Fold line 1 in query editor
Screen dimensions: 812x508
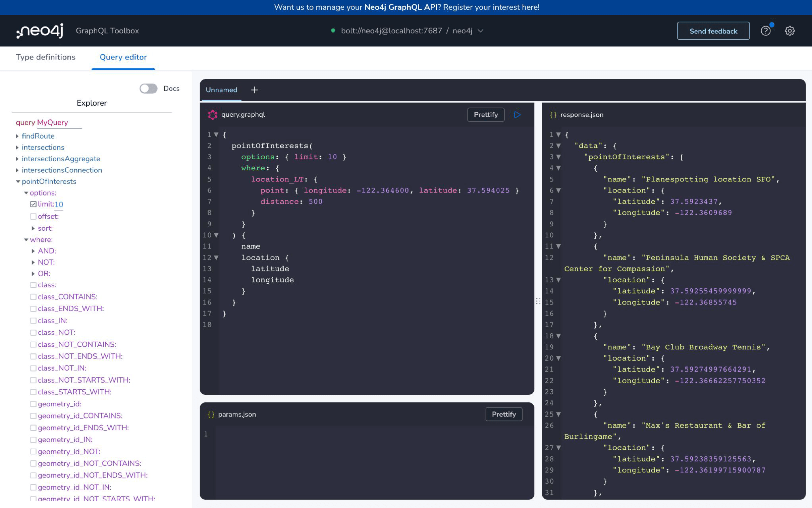click(x=216, y=135)
